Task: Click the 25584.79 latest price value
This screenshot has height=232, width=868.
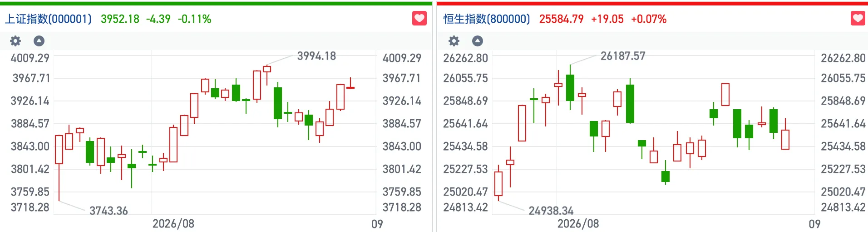Action: pyautogui.click(x=561, y=19)
